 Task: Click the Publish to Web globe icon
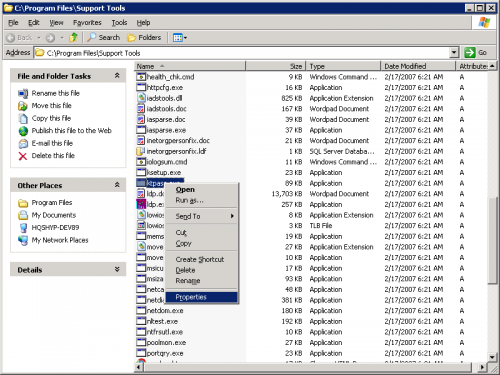(23, 131)
